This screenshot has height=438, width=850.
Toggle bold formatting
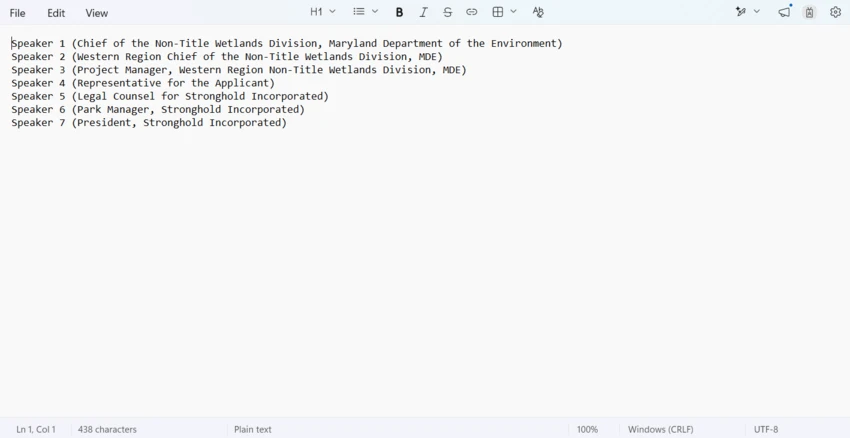click(399, 12)
